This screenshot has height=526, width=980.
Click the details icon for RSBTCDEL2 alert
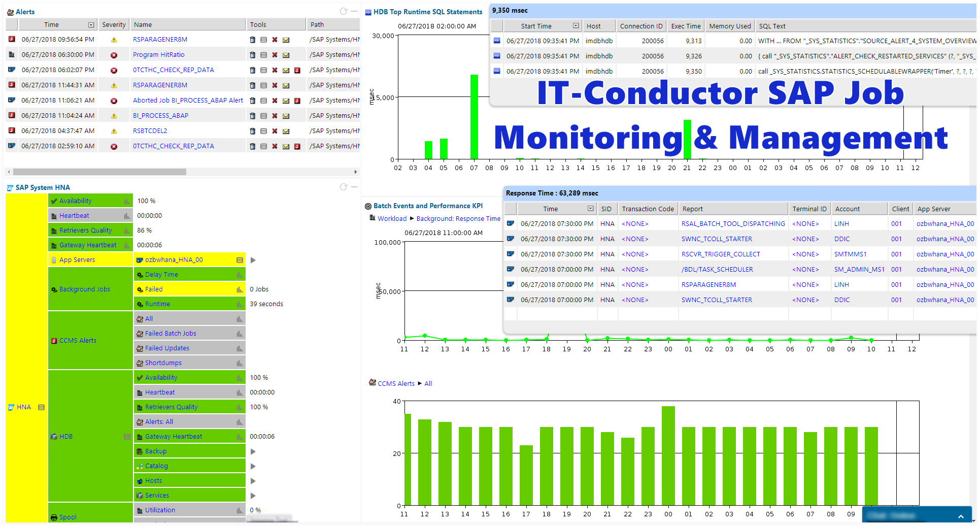point(263,130)
